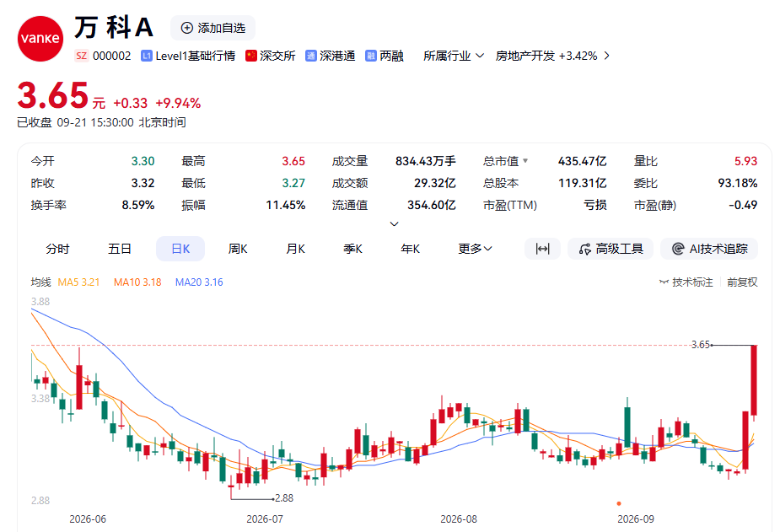Switch to the 月K tab
This screenshot has width=780, height=532.
click(295, 249)
